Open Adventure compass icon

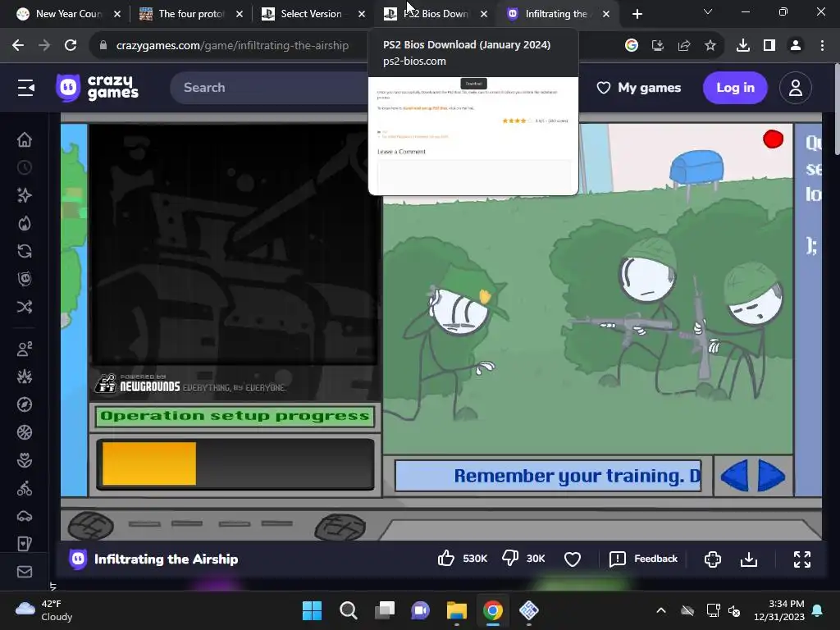pos(24,404)
